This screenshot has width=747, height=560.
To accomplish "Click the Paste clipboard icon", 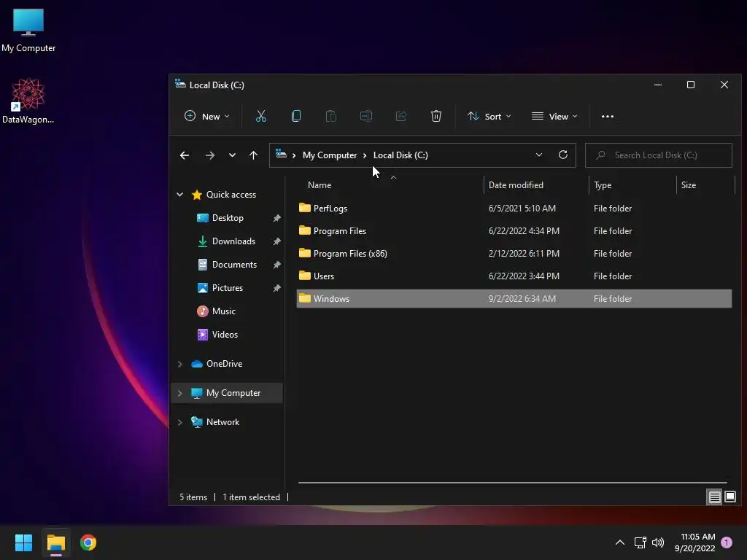I will (x=330, y=116).
